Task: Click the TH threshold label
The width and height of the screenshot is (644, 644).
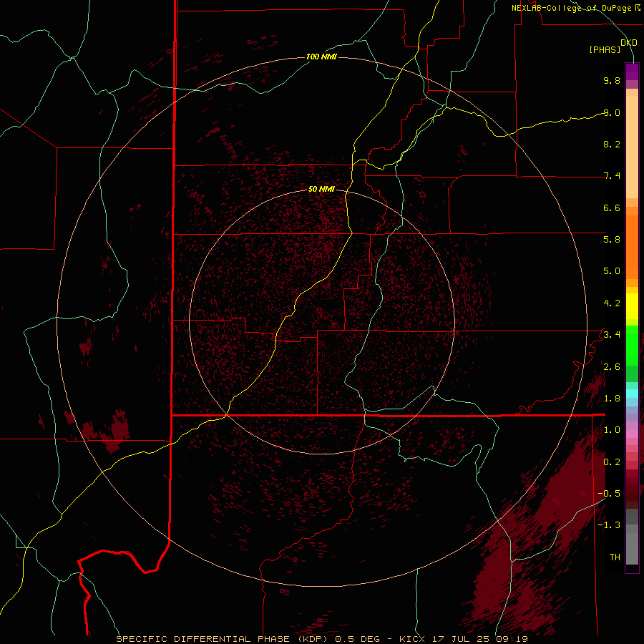Action: pyautogui.click(x=615, y=557)
